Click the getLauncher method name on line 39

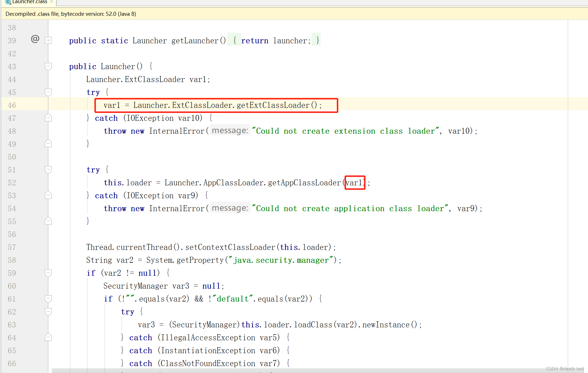(x=195, y=41)
